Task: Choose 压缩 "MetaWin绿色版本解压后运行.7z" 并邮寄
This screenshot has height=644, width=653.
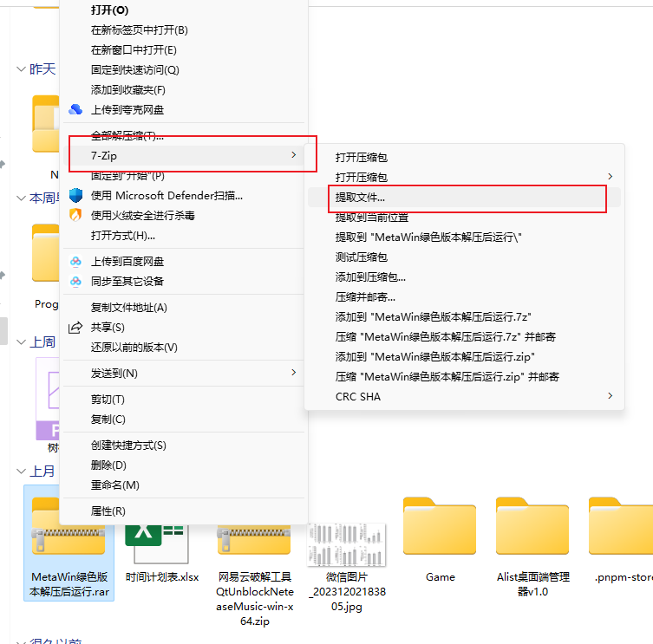Action: pyautogui.click(x=464, y=337)
